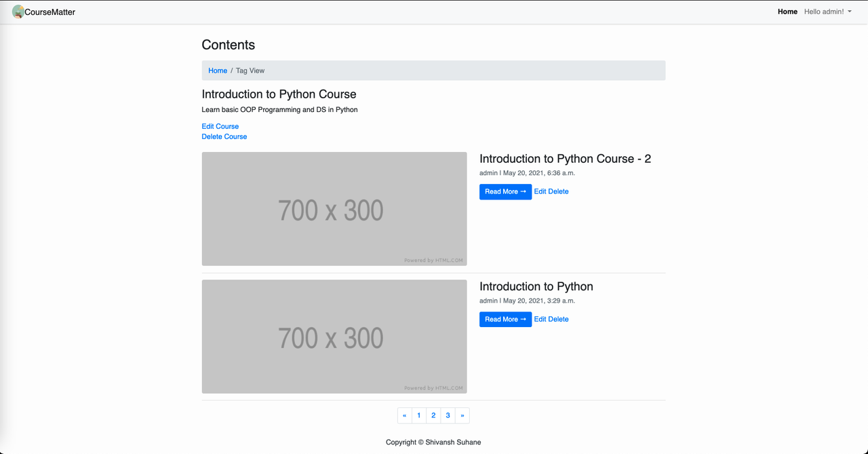Click Edit Course link
The image size is (868, 454).
point(220,126)
